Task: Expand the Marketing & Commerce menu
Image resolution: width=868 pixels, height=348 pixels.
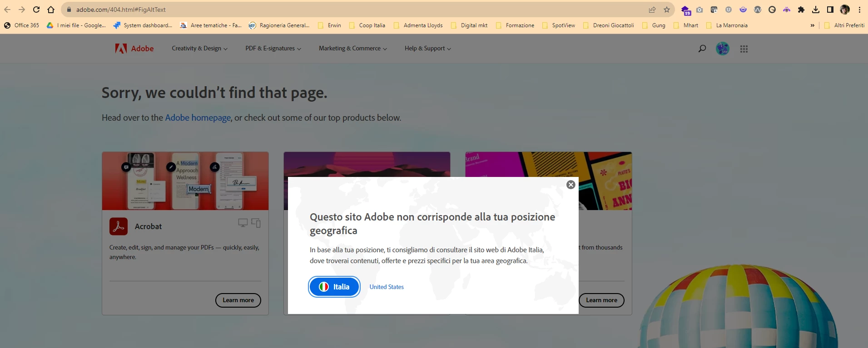Action: (352, 49)
